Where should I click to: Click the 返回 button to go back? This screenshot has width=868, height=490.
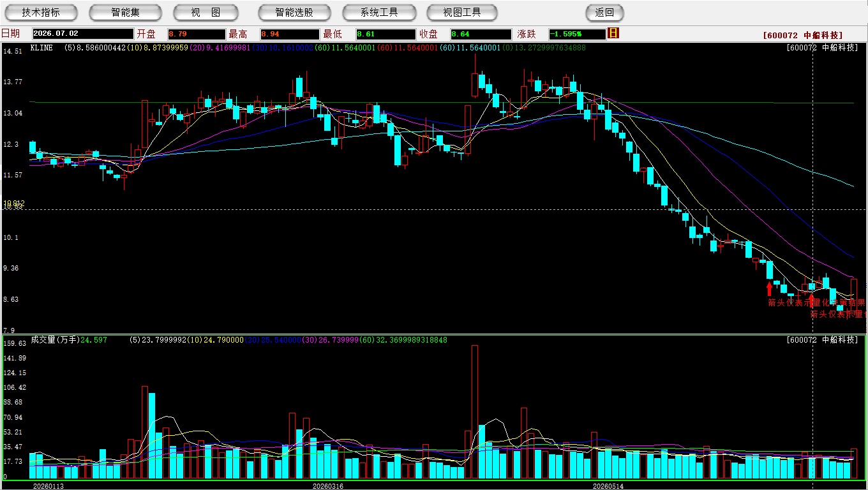pos(604,12)
